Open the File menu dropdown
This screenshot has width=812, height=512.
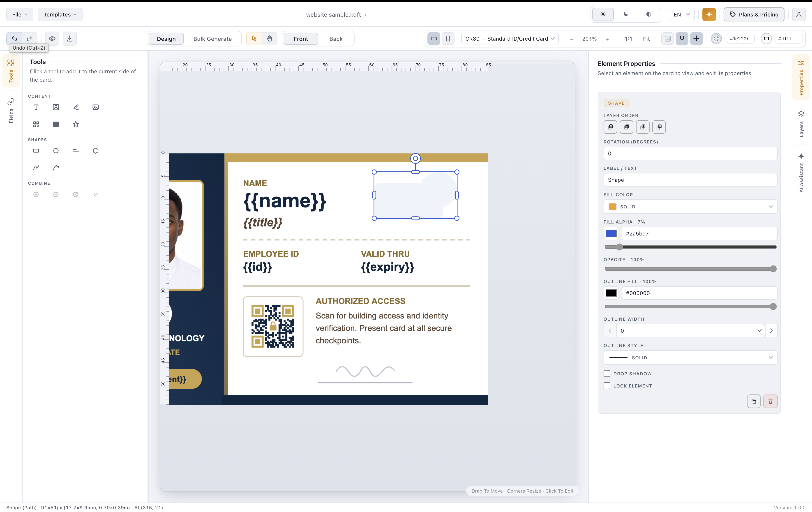(x=20, y=14)
